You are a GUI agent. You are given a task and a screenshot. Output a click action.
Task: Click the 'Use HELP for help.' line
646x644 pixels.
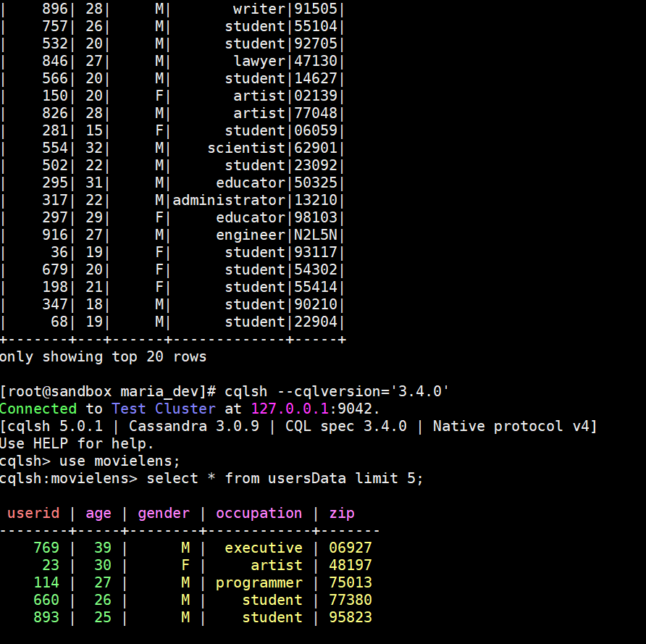coord(77,444)
